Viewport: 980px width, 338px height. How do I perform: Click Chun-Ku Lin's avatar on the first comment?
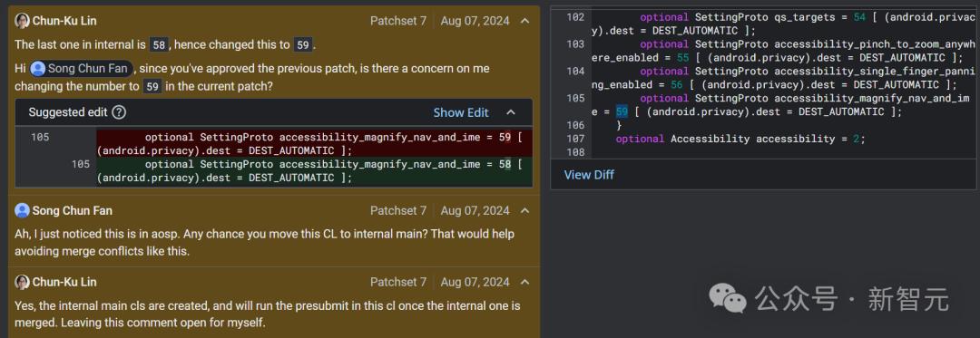22,21
